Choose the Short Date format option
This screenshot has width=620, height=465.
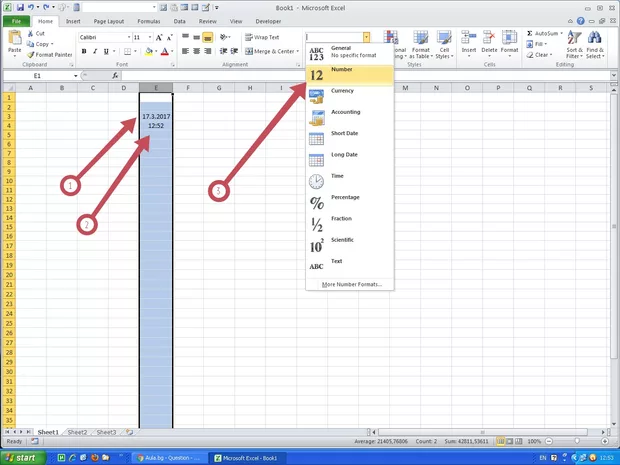[350, 140]
